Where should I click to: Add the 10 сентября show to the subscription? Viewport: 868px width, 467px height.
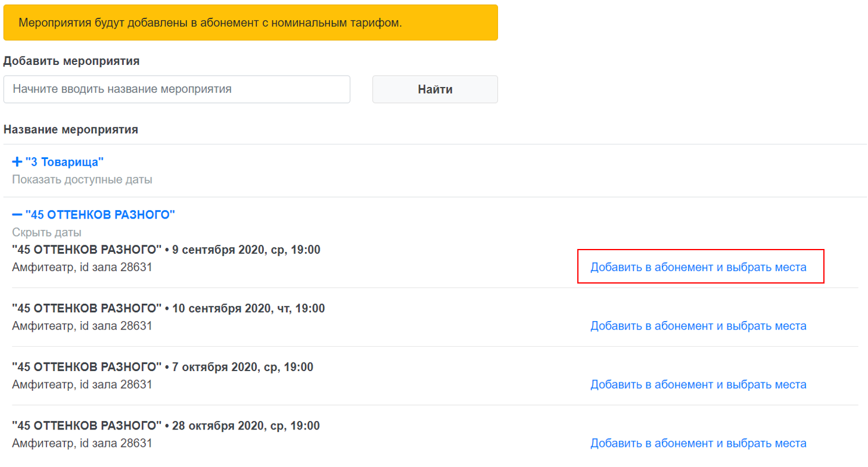[698, 326]
